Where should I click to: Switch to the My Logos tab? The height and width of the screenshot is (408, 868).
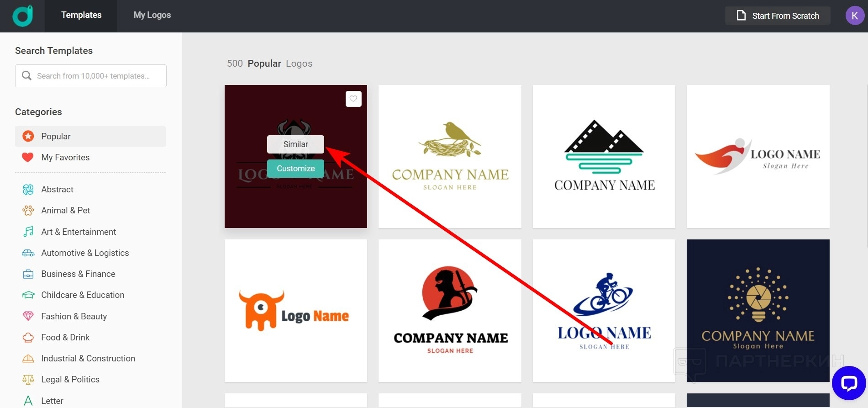click(152, 16)
